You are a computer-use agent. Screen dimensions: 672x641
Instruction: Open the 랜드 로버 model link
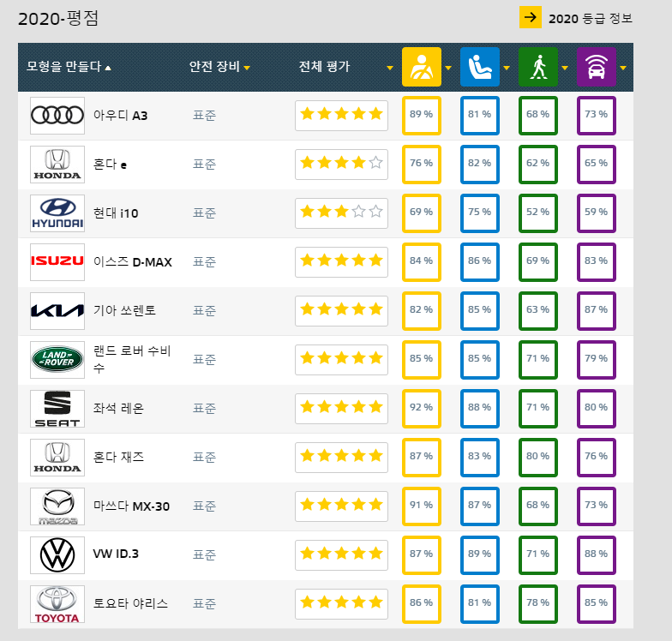[132, 359]
